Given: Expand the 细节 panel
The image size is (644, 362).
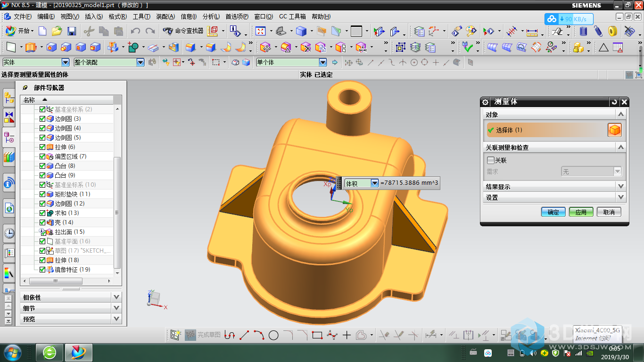Looking at the screenshot, I should pos(117,308).
